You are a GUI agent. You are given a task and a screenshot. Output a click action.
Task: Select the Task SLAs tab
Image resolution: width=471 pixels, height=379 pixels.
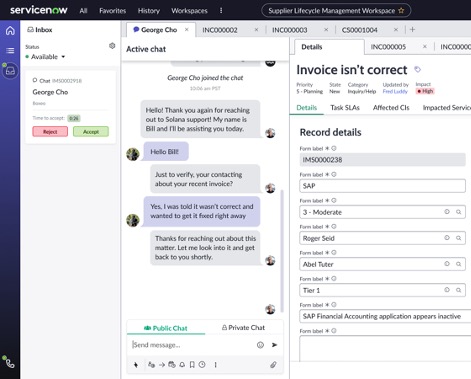coord(345,108)
